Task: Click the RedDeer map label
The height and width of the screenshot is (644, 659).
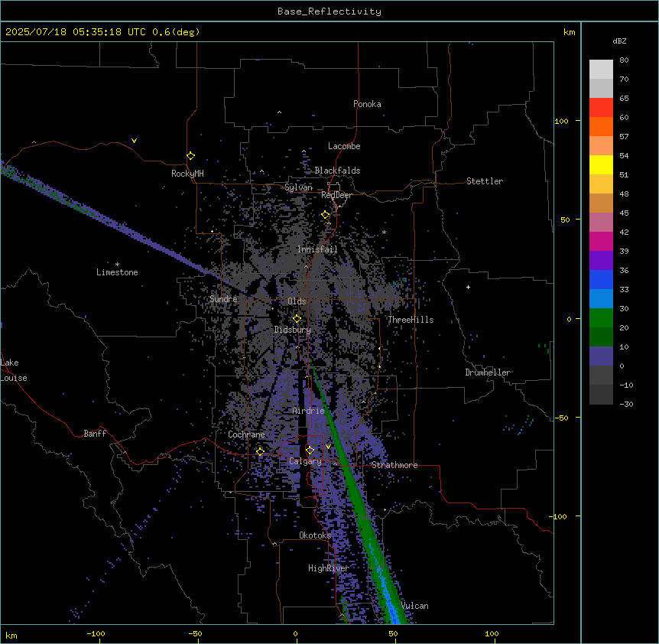Action: [336, 195]
